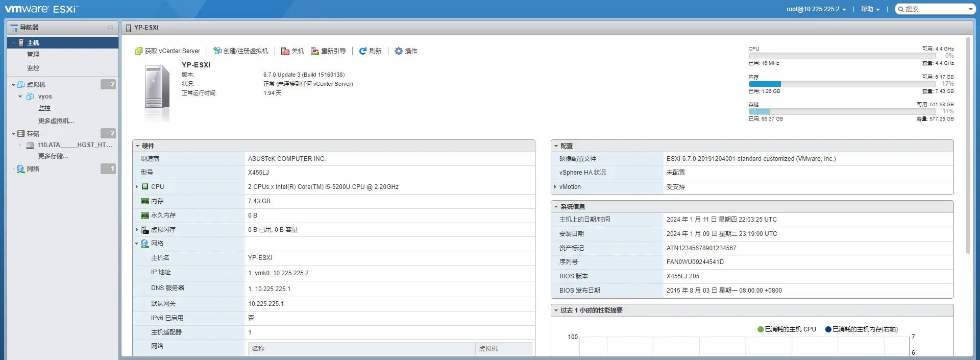Image resolution: width=980 pixels, height=360 pixels.
Task: Collapse the 网络 hardware section
Action: click(x=137, y=244)
